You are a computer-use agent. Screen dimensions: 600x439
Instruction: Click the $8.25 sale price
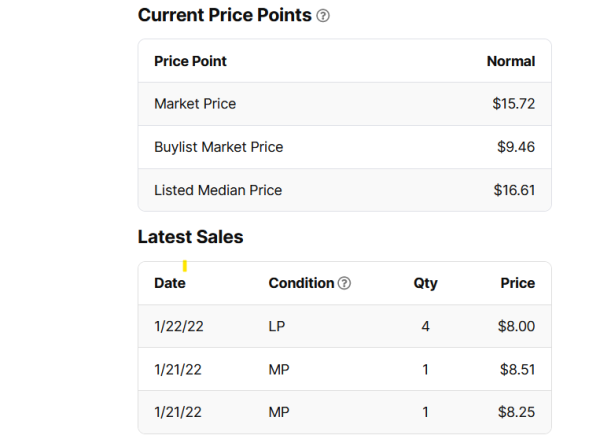pos(517,412)
